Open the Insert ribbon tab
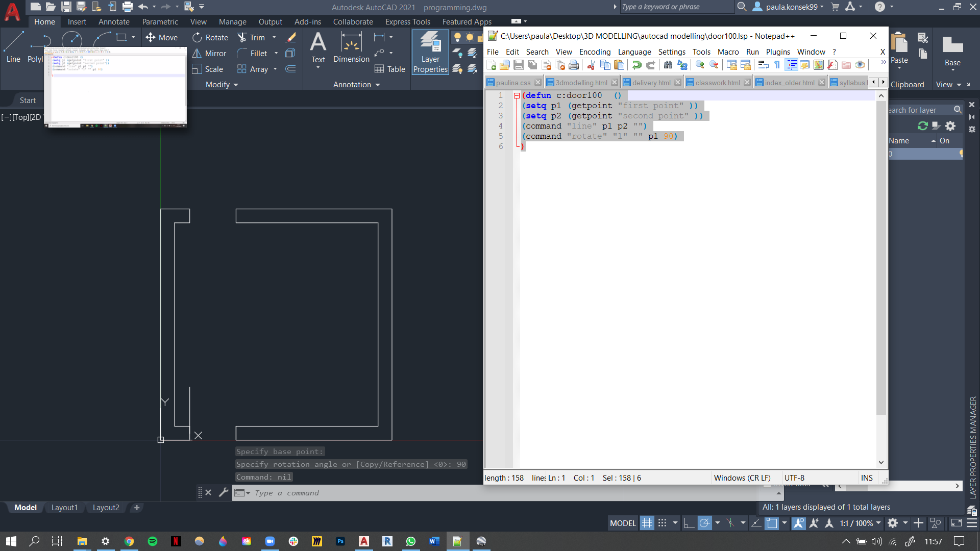 pyautogui.click(x=77, y=22)
